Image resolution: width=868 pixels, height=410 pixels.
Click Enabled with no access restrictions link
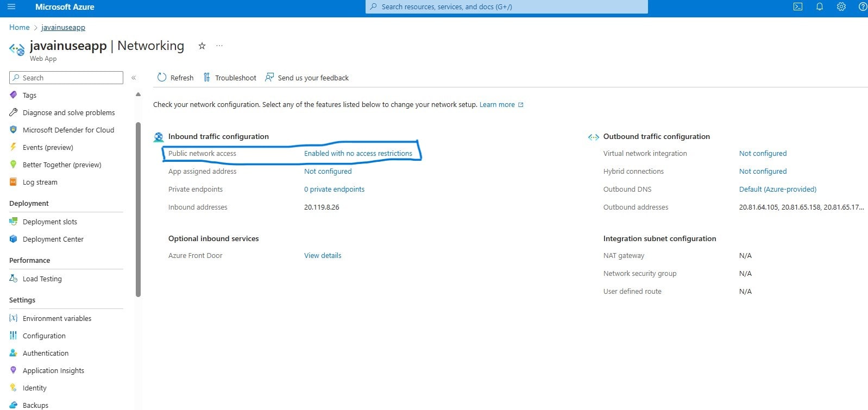pos(358,153)
